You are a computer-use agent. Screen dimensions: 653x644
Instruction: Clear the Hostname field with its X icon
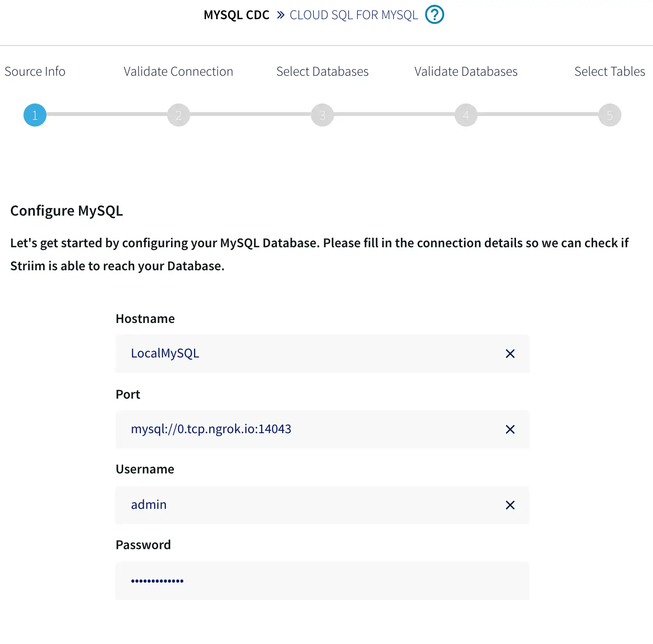[x=510, y=354]
